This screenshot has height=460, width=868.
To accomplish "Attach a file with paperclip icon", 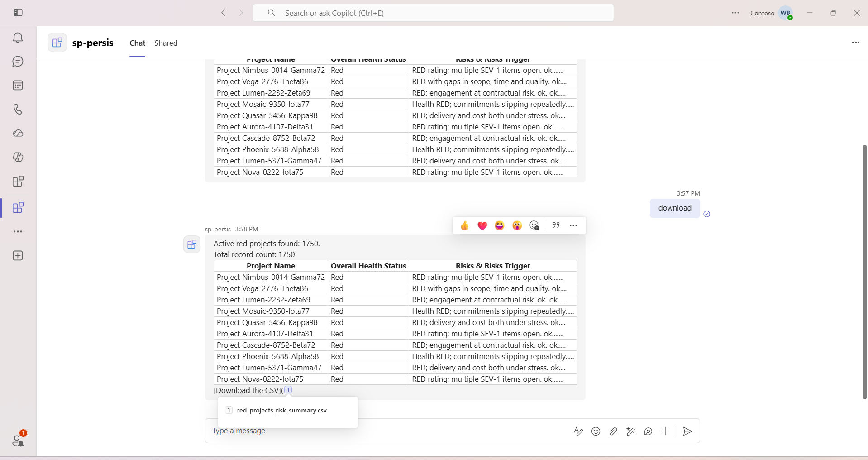I will coord(613,431).
